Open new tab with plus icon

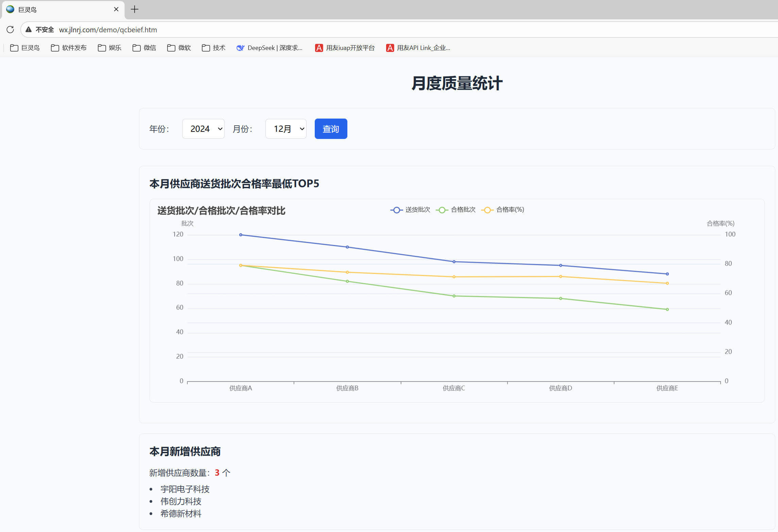(x=135, y=9)
